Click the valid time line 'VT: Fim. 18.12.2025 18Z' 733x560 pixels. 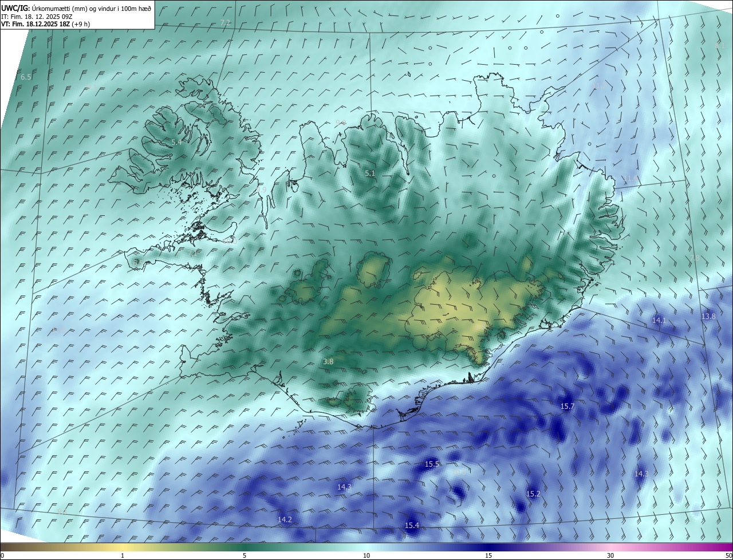tap(35, 24)
